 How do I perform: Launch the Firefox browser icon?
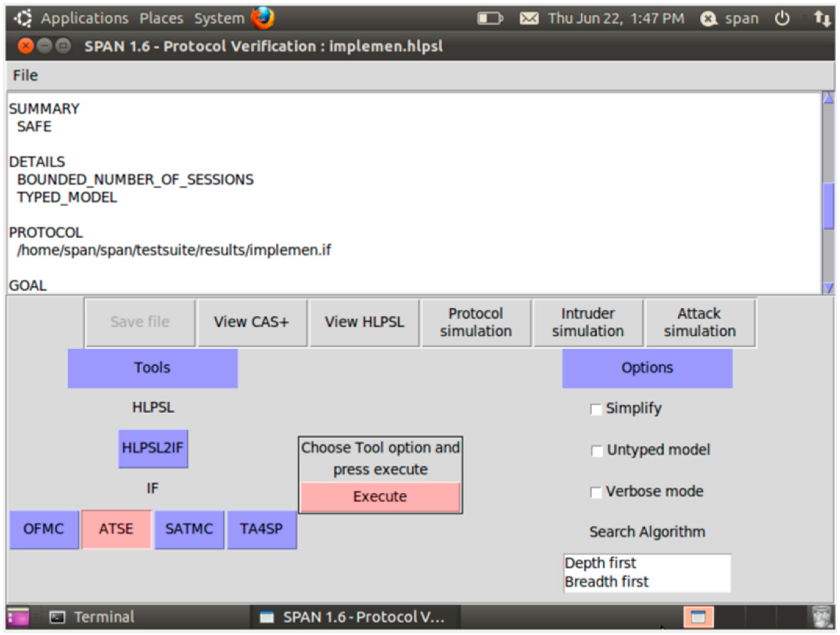[x=262, y=18]
